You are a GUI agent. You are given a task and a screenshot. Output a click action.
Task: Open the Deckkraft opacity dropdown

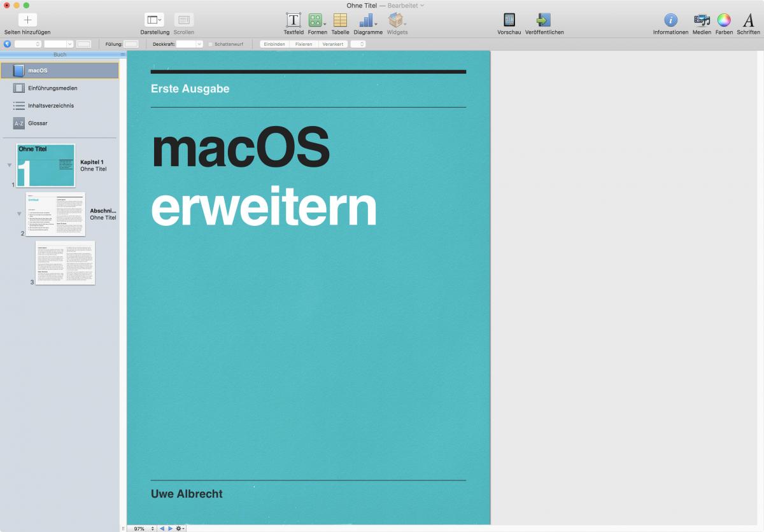coord(189,44)
